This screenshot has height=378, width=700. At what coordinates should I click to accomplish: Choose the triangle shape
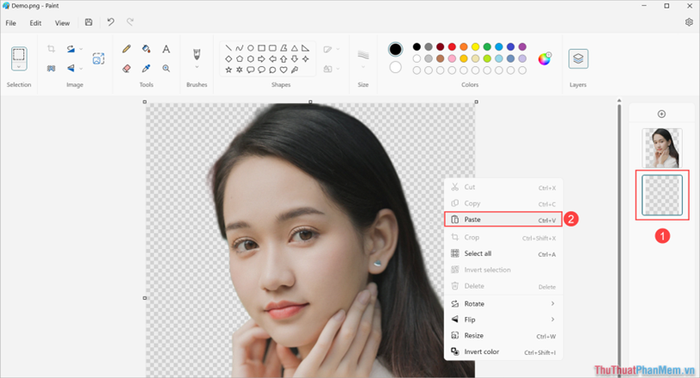point(295,48)
